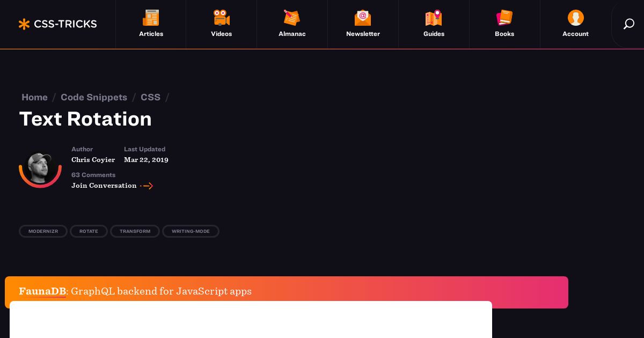The height and width of the screenshot is (338, 644).
Task: Click the Mar 22, 2019 date
Action: [146, 159]
